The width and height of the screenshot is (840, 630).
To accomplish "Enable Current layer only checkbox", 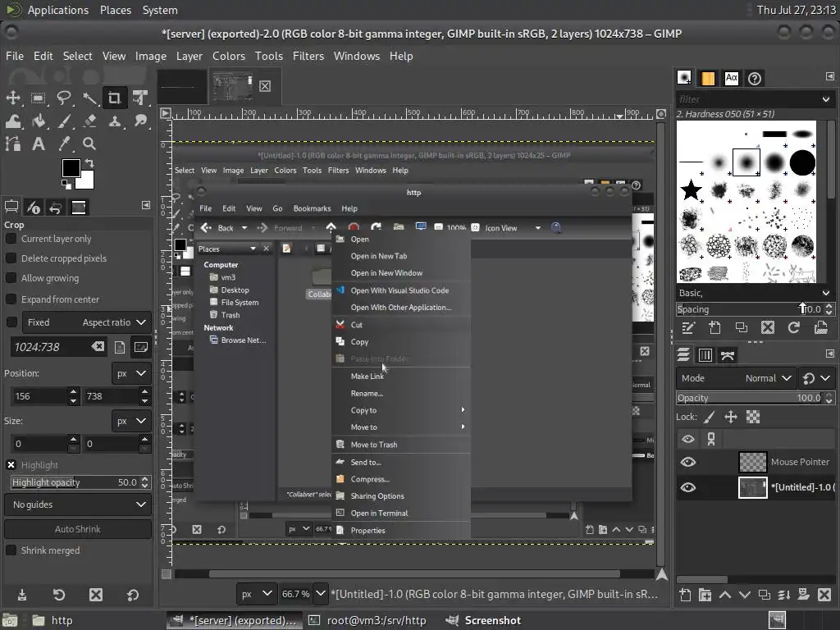I will coord(11,239).
